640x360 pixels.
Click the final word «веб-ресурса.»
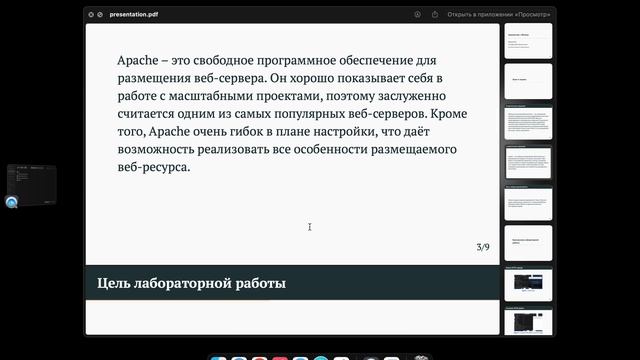tap(154, 167)
